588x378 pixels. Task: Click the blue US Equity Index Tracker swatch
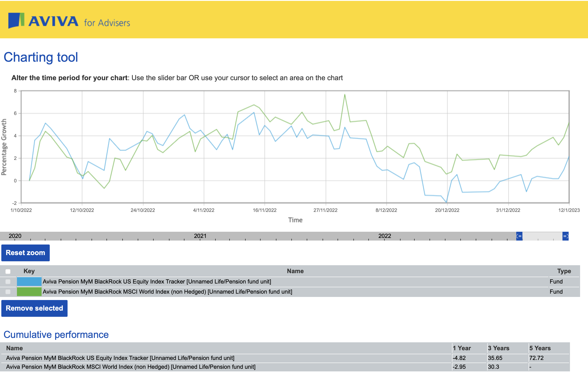(x=29, y=282)
